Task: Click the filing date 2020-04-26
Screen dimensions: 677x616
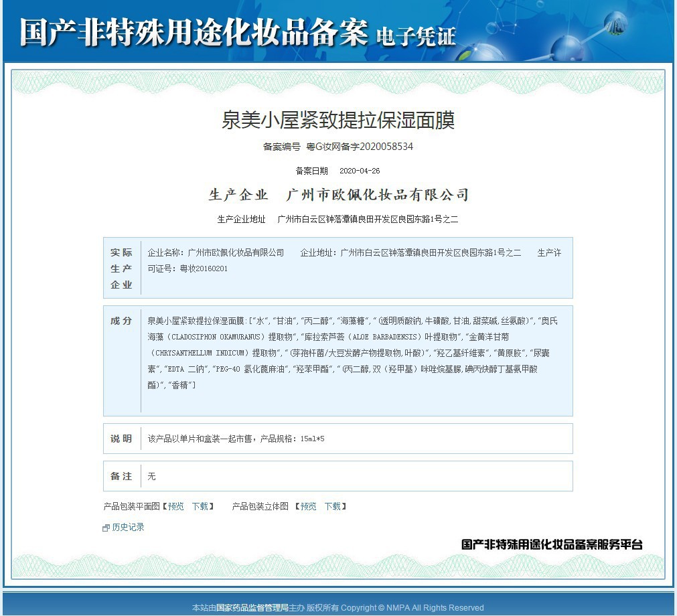Action: 360,171
